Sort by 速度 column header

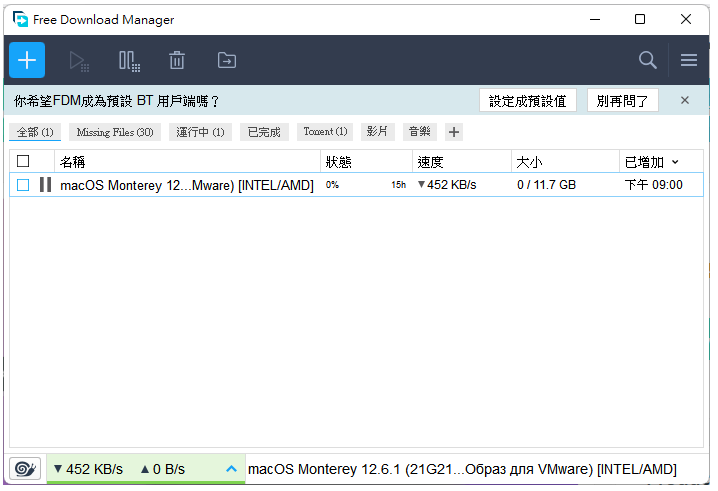point(462,162)
